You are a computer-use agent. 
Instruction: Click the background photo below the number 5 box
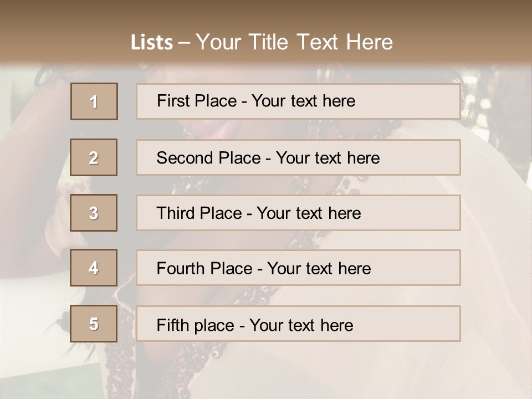pos(94,366)
